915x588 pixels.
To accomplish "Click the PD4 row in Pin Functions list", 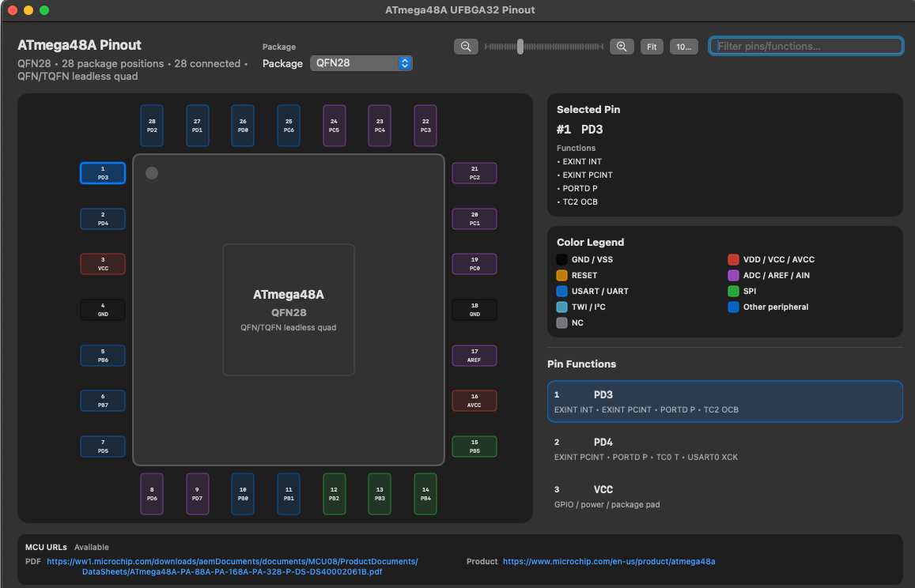I will tap(724, 449).
